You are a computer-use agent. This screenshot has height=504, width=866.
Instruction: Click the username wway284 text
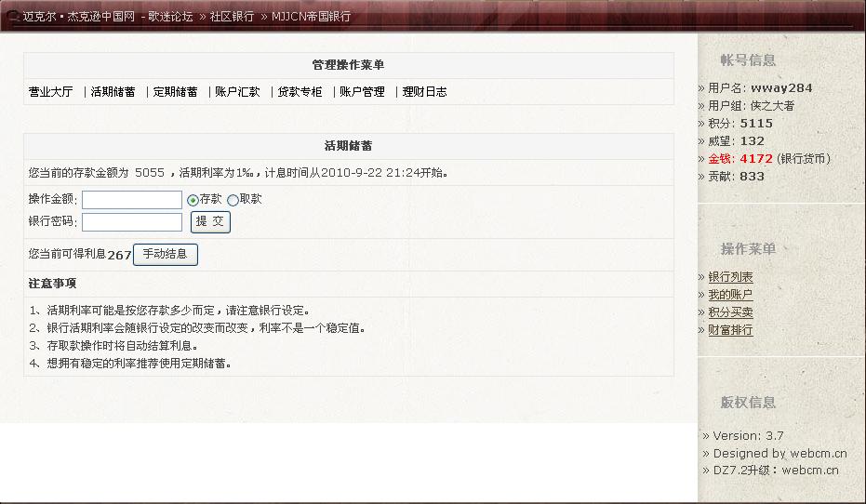[x=781, y=87]
